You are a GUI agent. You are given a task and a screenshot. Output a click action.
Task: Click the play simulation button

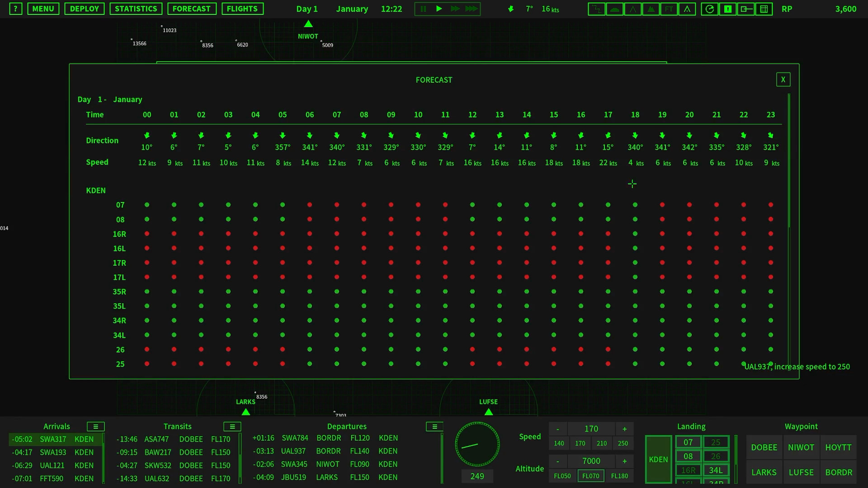[x=439, y=8]
